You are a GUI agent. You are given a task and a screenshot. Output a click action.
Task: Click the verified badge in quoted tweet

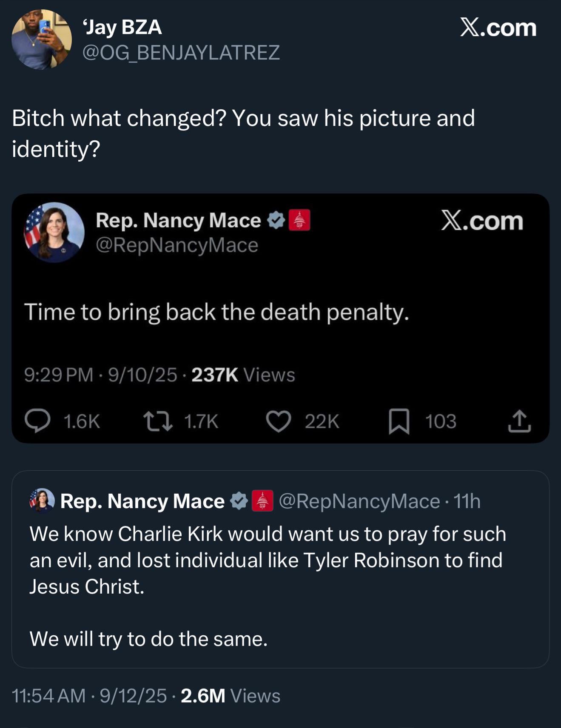239,501
